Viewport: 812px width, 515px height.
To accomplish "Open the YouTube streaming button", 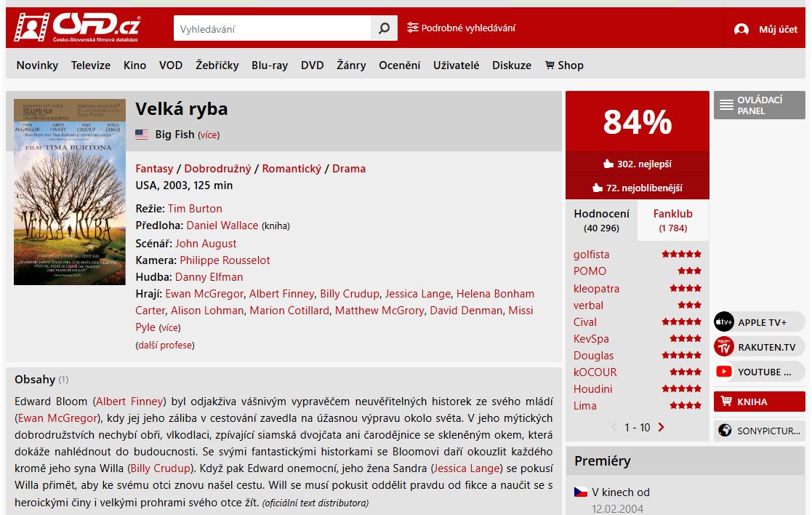I will [759, 372].
